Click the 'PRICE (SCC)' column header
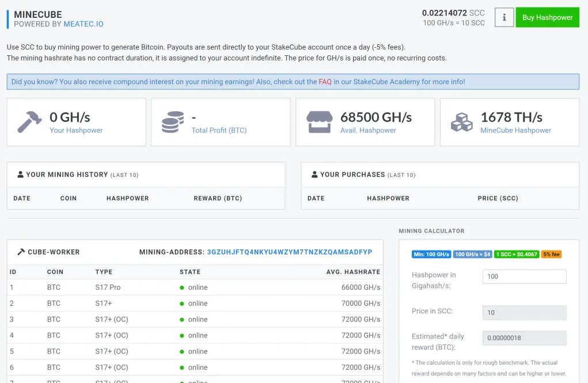 point(498,198)
